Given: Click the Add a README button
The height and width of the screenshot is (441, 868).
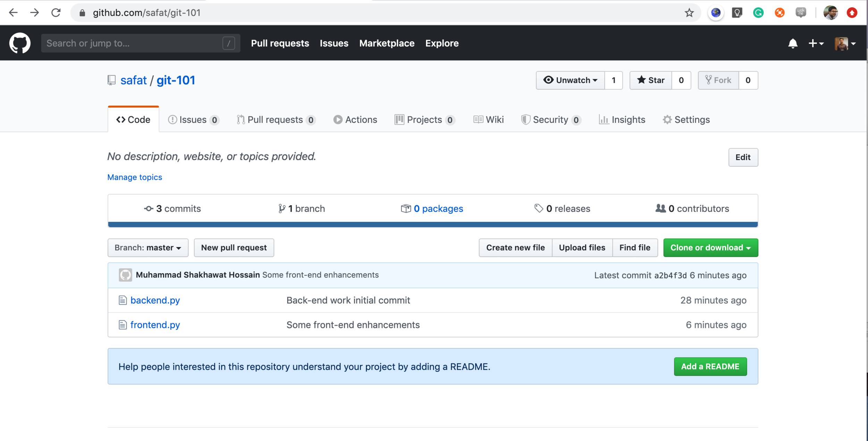Looking at the screenshot, I should point(710,366).
